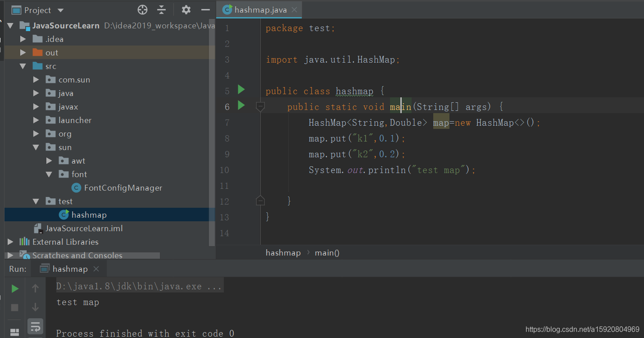Viewport: 644px width, 338px height.
Task: Click the import java.util.HashMap line
Action: 332,59
